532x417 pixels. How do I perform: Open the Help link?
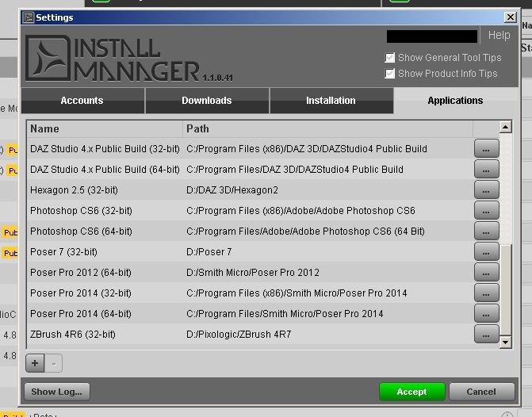(499, 35)
